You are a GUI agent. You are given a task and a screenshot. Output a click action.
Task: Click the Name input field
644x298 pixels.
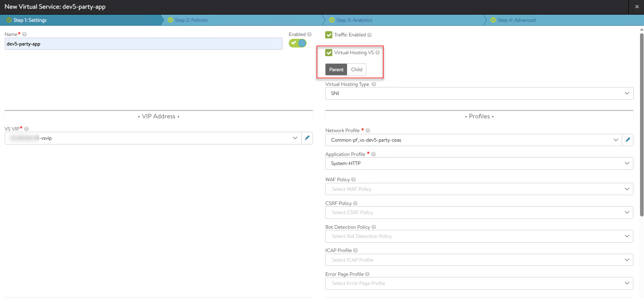[x=143, y=44]
